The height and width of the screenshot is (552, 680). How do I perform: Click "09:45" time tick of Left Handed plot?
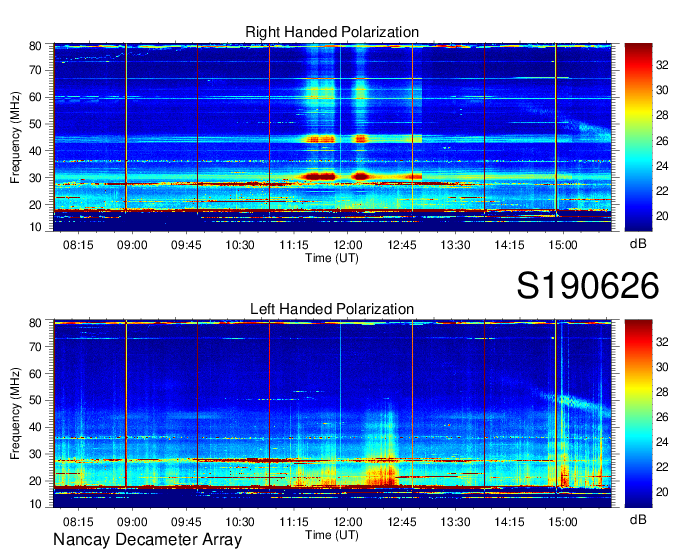pyautogui.click(x=186, y=522)
